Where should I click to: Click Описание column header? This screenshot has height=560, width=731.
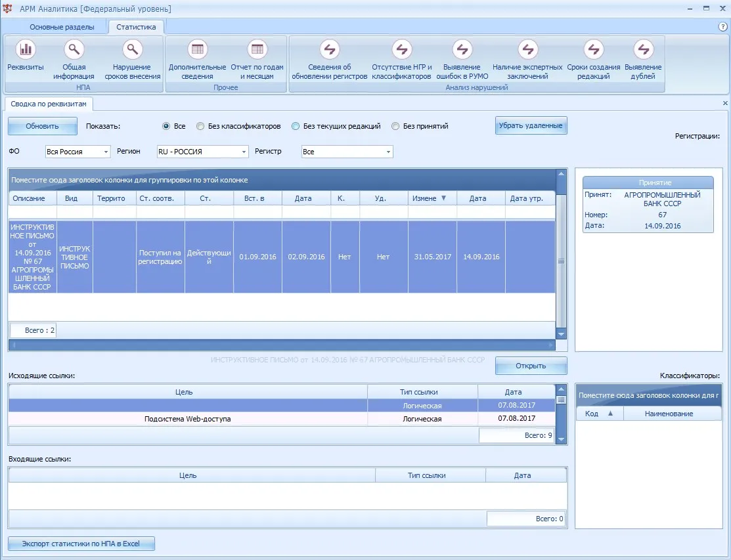[33, 198]
